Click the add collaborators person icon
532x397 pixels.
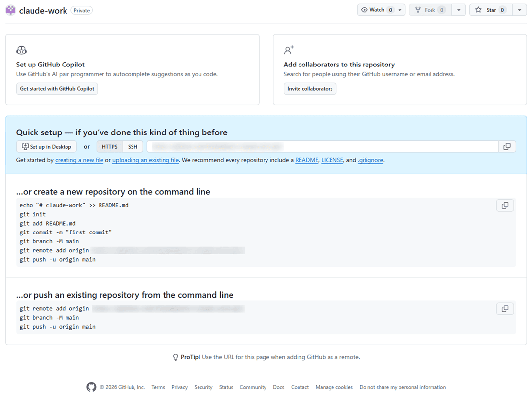(289, 50)
